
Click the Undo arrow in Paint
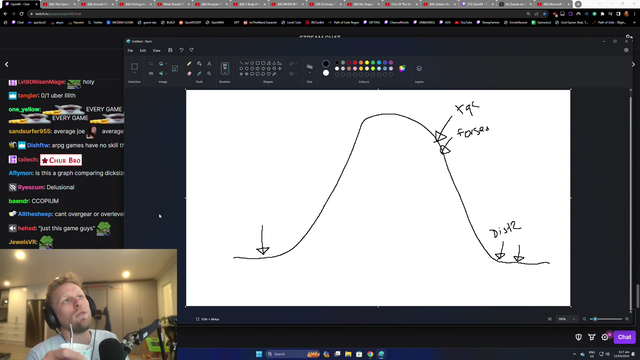182,50
